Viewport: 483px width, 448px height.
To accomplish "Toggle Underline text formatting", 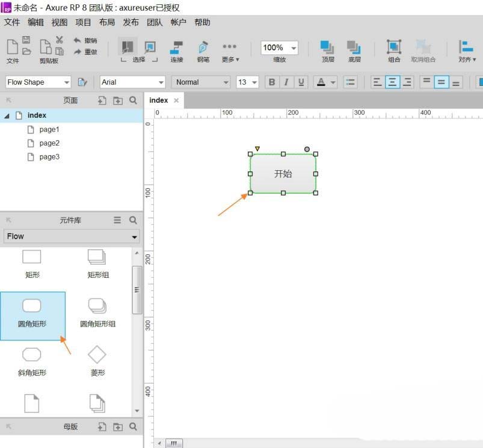I will [x=301, y=82].
